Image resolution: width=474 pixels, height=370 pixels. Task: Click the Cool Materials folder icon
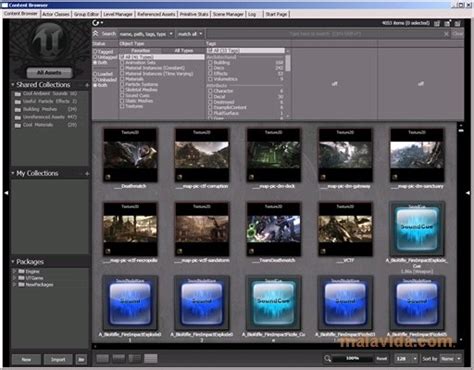[x=18, y=125]
